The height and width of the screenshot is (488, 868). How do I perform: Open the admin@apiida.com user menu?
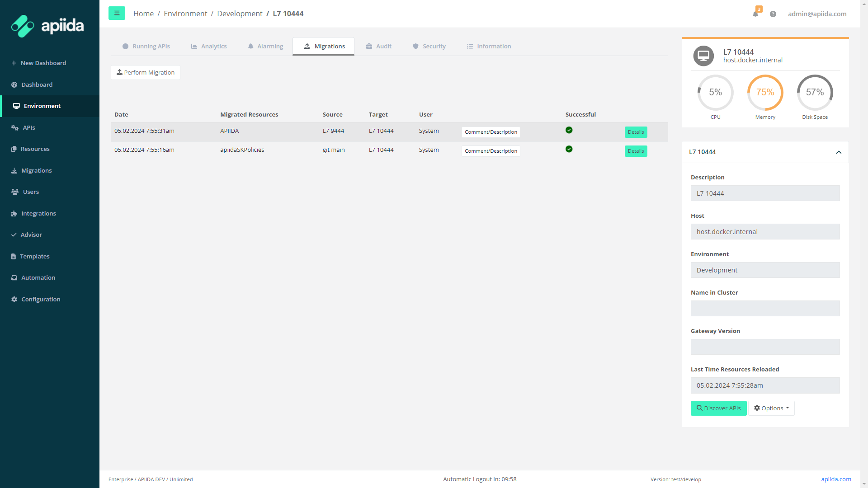(x=817, y=14)
